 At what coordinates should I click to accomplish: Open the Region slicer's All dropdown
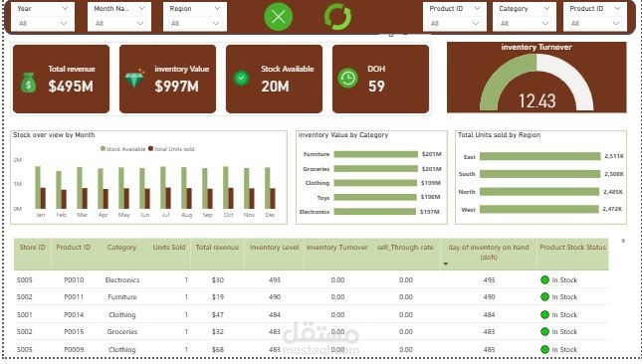pos(194,23)
